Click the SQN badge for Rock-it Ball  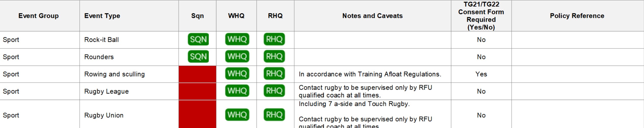(198, 39)
